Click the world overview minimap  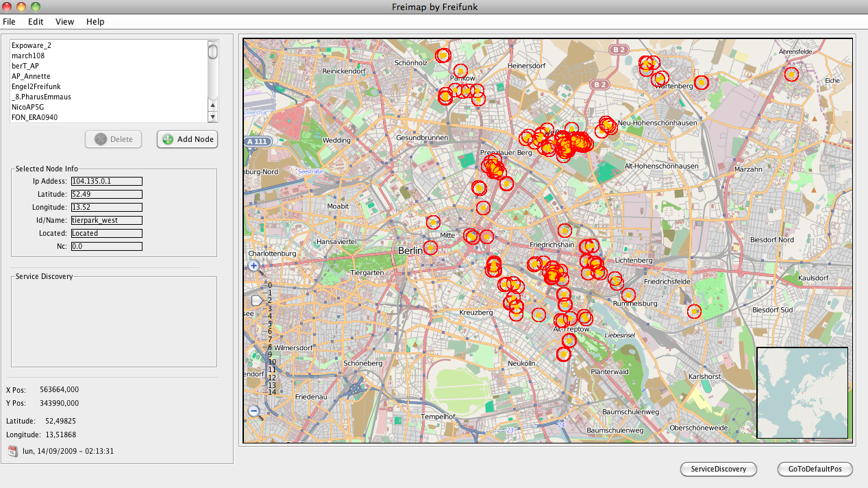pyautogui.click(x=802, y=392)
